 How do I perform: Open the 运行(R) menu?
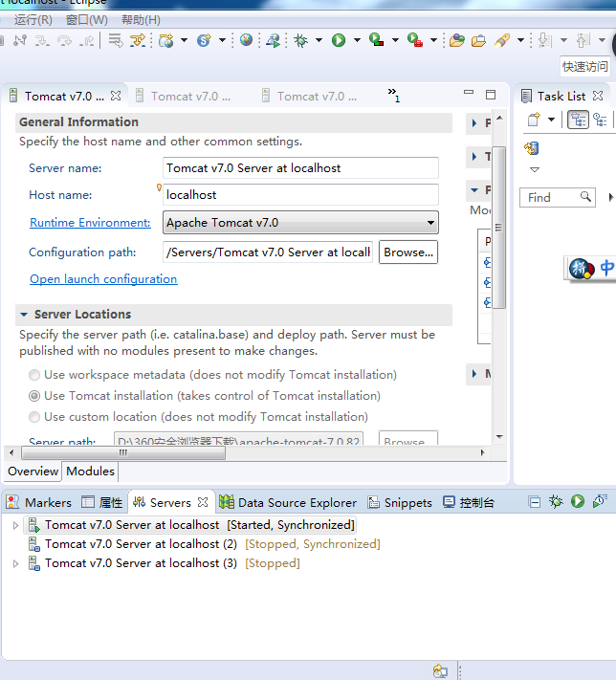click(x=33, y=20)
